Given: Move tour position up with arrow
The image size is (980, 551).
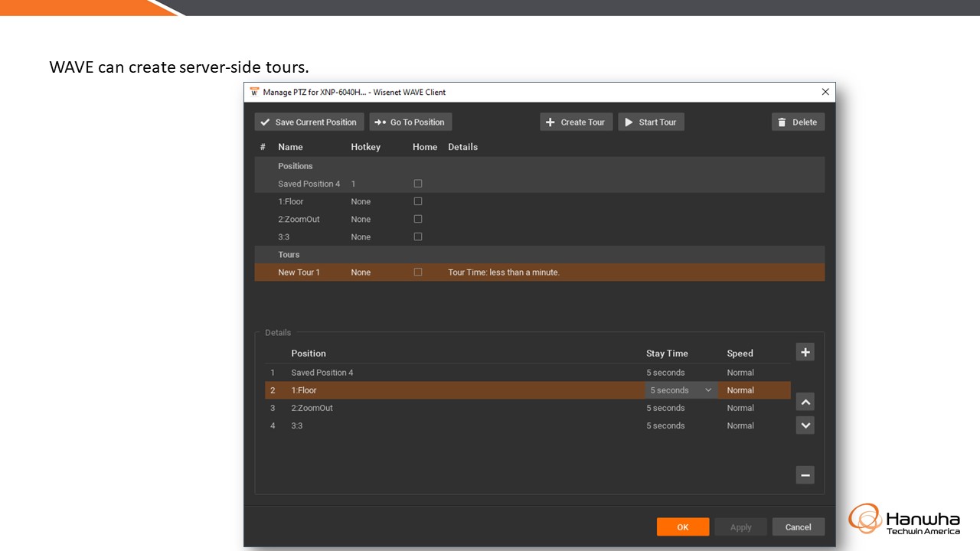Looking at the screenshot, I should click(x=805, y=401).
